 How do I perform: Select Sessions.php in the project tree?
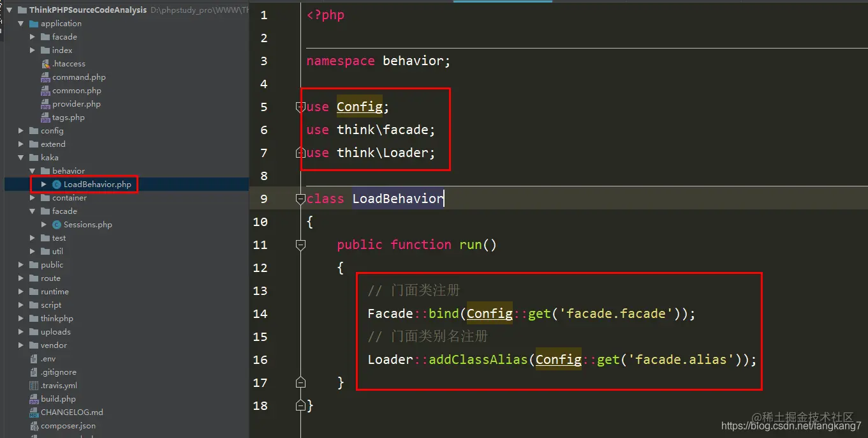pyautogui.click(x=88, y=225)
